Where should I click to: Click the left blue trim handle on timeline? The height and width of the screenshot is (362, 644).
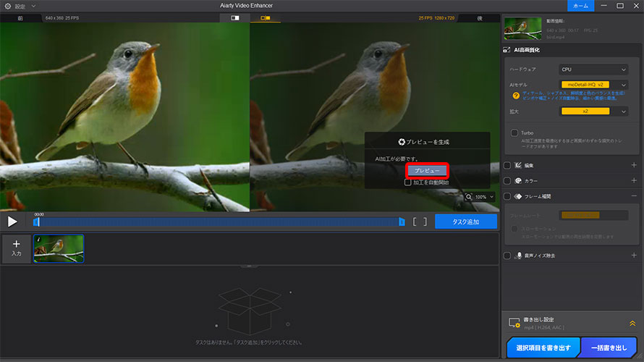coord(36,222)
